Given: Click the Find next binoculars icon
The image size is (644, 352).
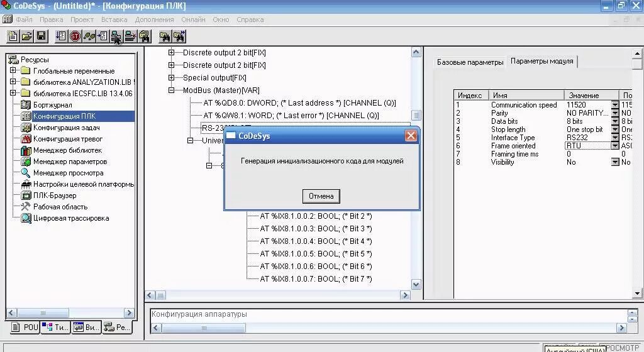Looking at the screenshot, I should pyautogui.click(x=179, y=36).
